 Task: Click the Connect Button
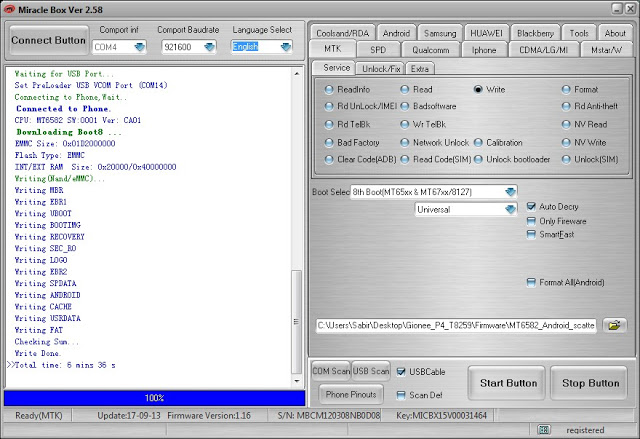click(49, 40)
